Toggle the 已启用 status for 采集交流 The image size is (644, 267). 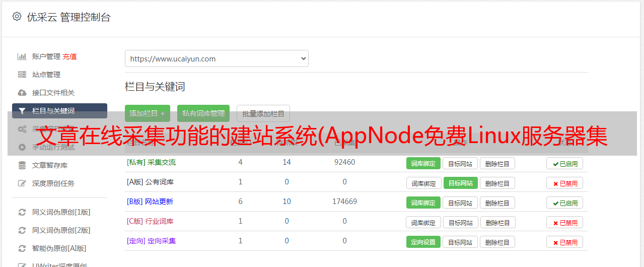pyautogui.click(x=564, y=163)
